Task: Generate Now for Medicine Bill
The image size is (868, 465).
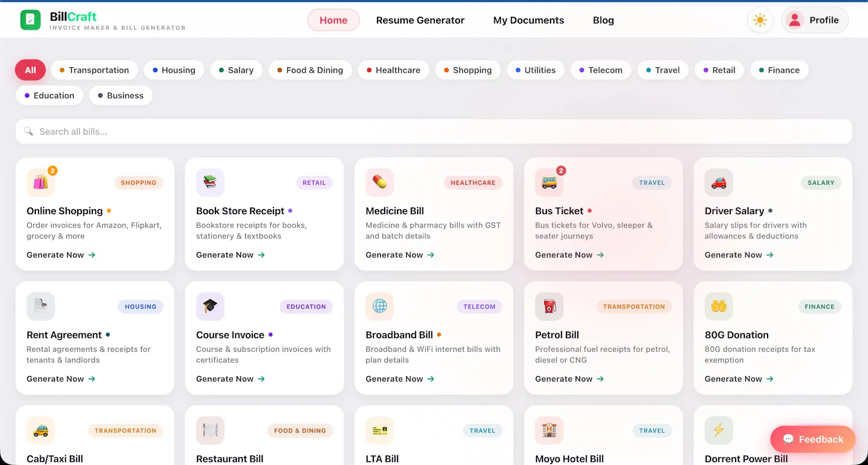Action: pos(400,255)
